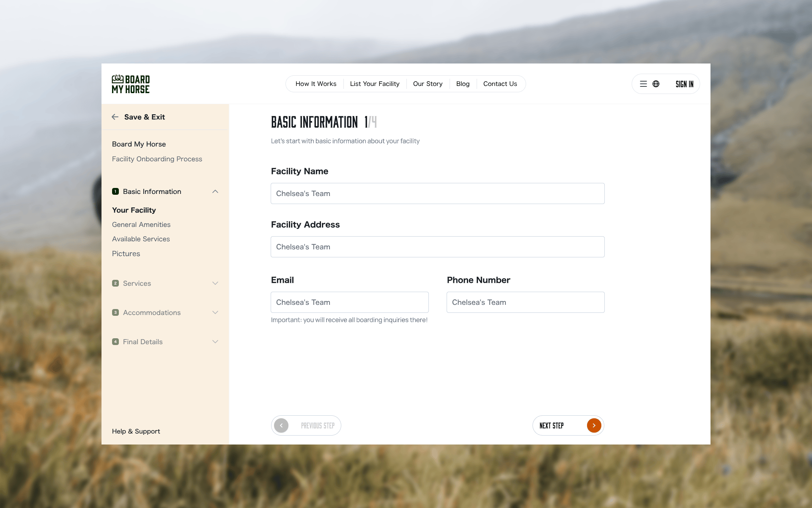Open How It Works menu item
The image size is (812, 508).
click(316, 84)
